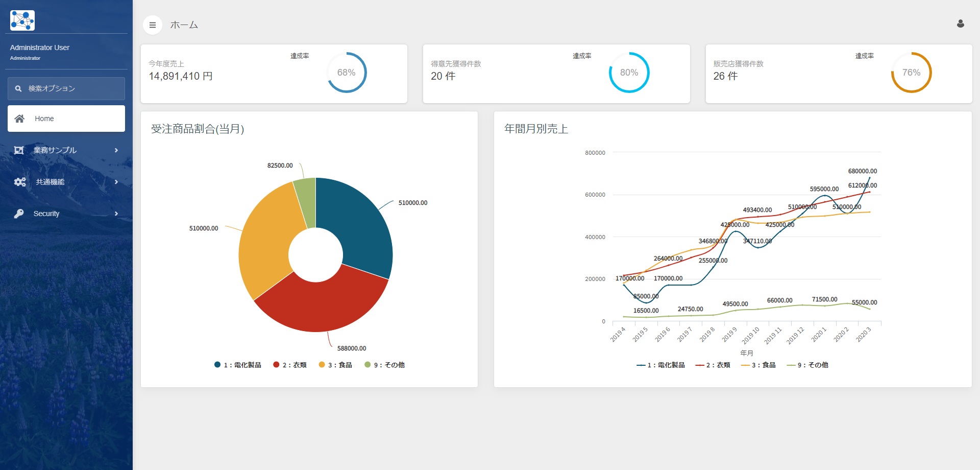
Task: Expand the Security submenu arrow
Action: tap(116, 214)
